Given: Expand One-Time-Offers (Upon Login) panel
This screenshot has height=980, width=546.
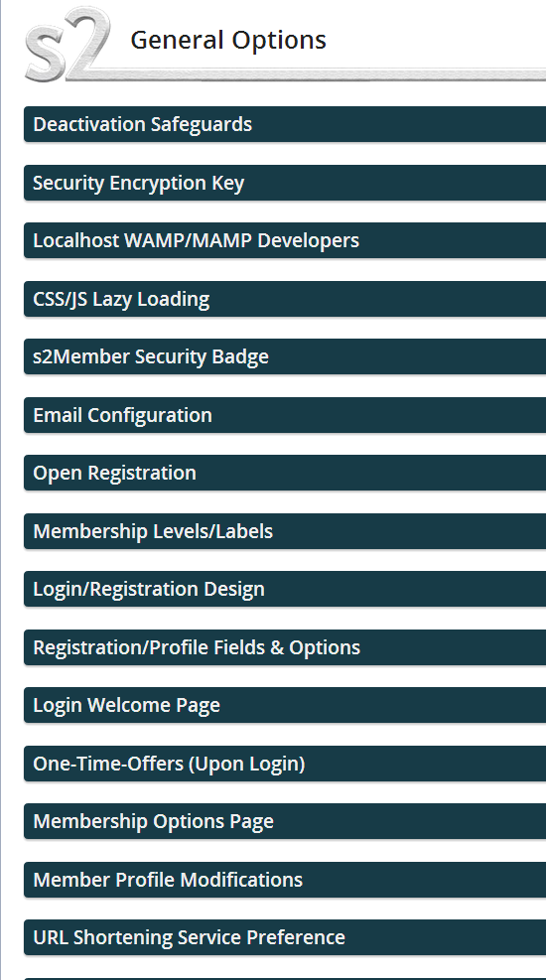Looking at the screenshot, I should (x=285, y=764).
